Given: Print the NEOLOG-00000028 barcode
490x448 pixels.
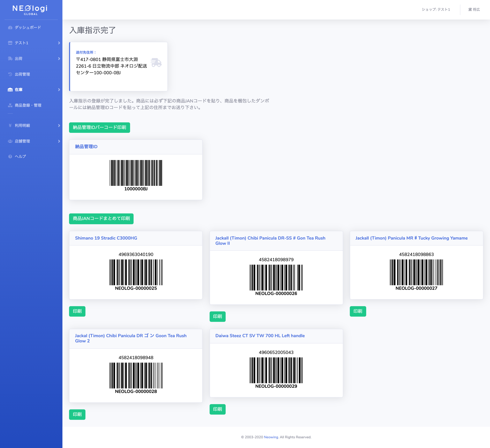Looking at the screenshot, I should pyautogui.click(x=77, y=415).
